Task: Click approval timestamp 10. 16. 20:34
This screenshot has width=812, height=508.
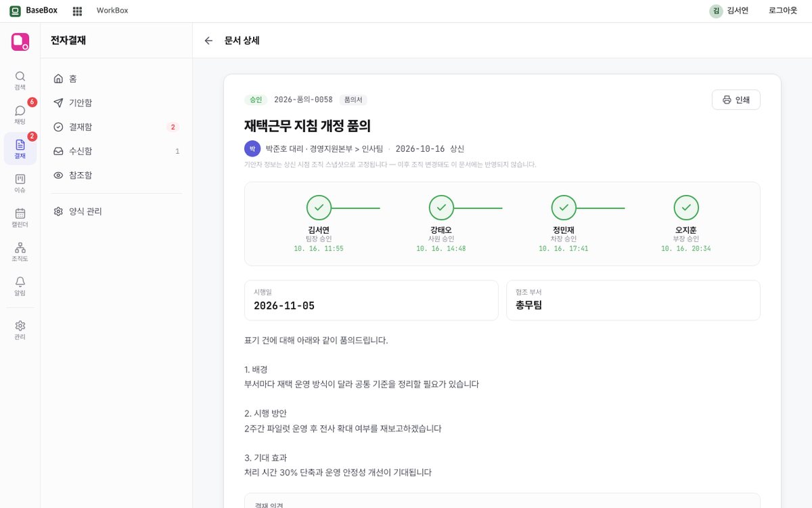Action: tap(686, 249)
